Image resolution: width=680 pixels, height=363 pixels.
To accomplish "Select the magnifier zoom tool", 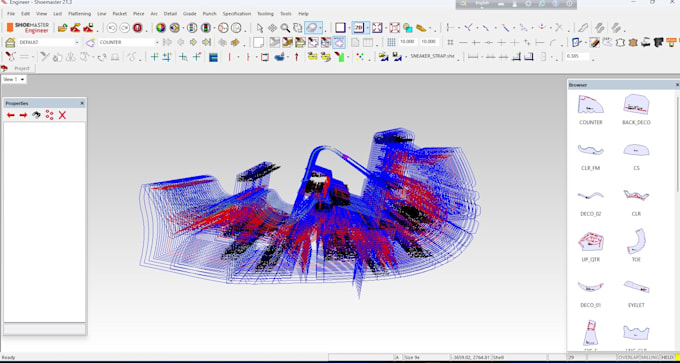I will pyautogui.click(x=285, y=28).
